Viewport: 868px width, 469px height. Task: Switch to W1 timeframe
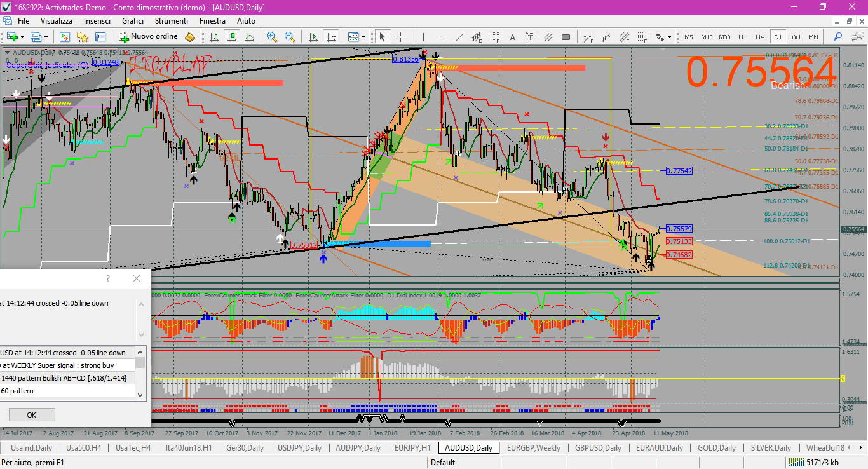(796, 37)
